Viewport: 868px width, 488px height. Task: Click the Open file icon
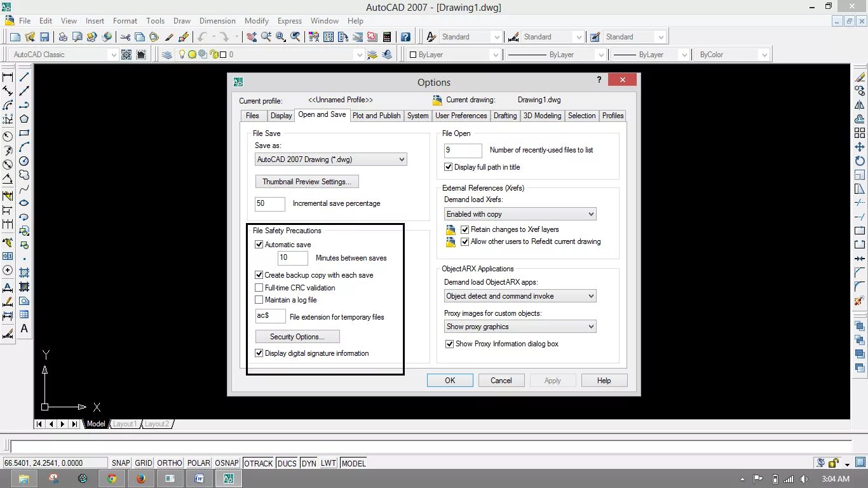pos(30,37)
